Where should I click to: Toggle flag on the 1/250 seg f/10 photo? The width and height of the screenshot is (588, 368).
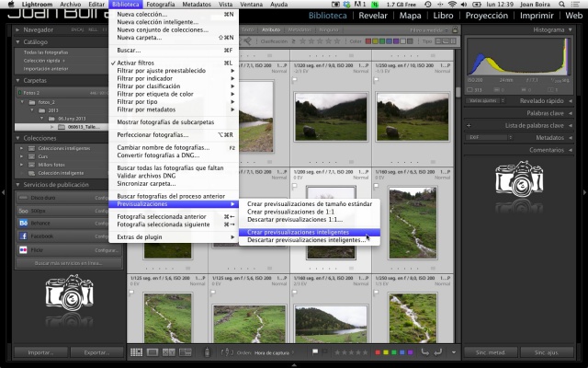pos(376,80)
